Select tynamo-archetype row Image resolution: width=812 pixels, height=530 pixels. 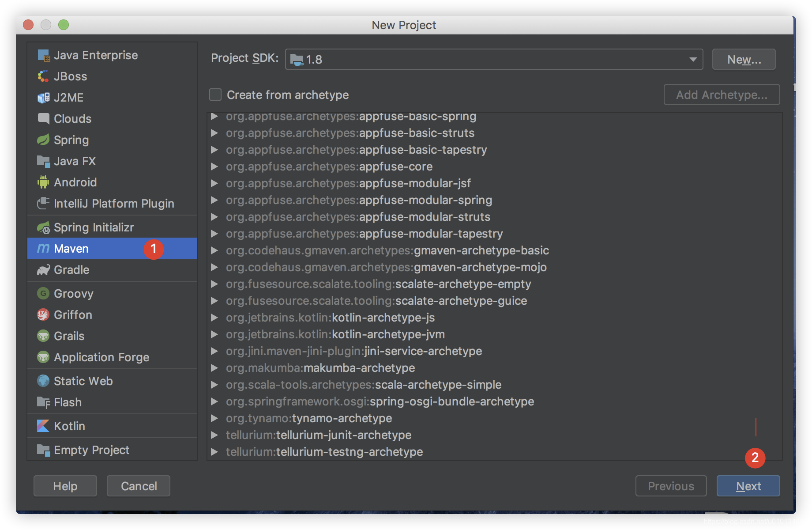click(494, 418)
